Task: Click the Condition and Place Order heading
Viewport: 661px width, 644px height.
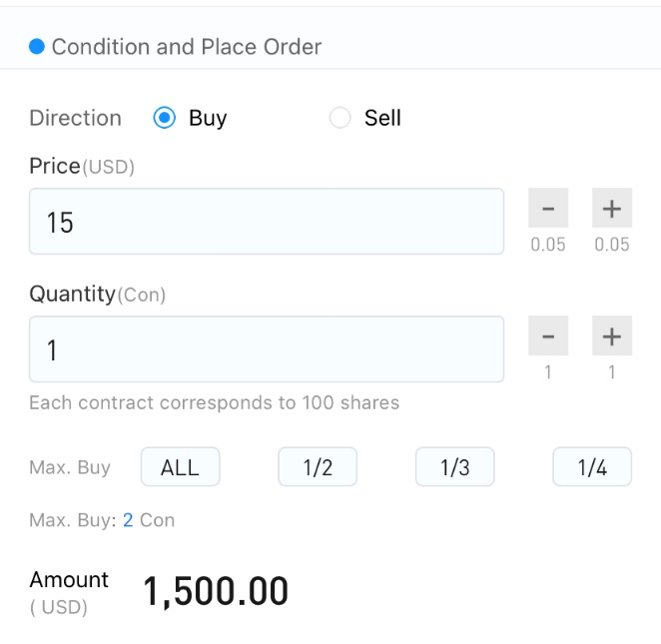Action: pos(187,46)
